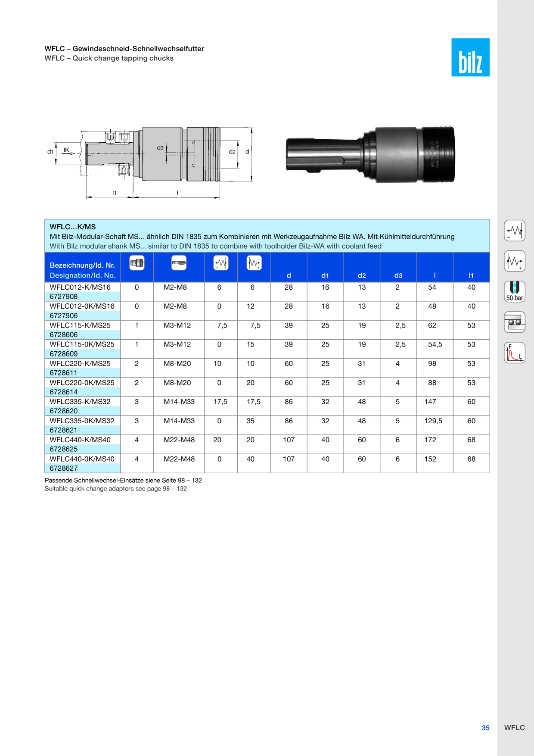Click the 'WFLC' footer label
Viewport: 534px width, 756px height.
coord(514,728)
